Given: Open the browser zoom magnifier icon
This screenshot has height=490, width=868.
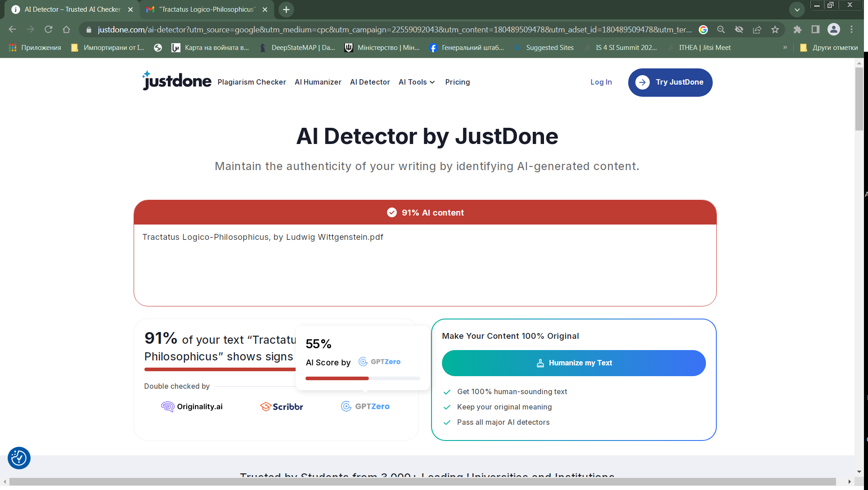Looking at the screenshot, I should 721,30.
